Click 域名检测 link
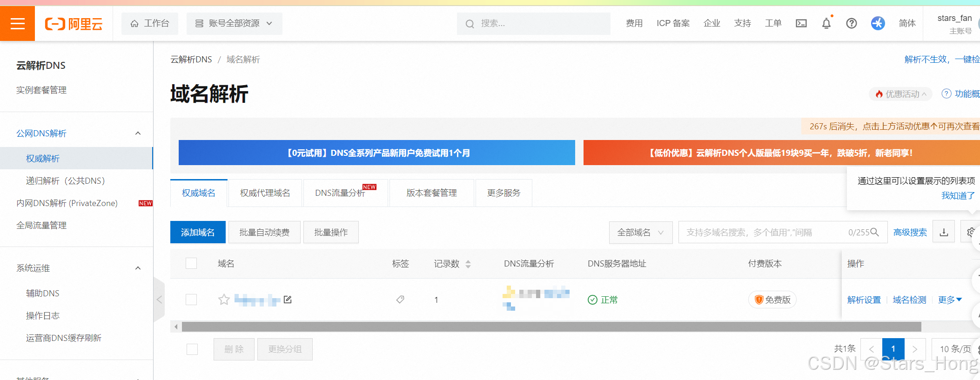980x380 pixels. 909,300
